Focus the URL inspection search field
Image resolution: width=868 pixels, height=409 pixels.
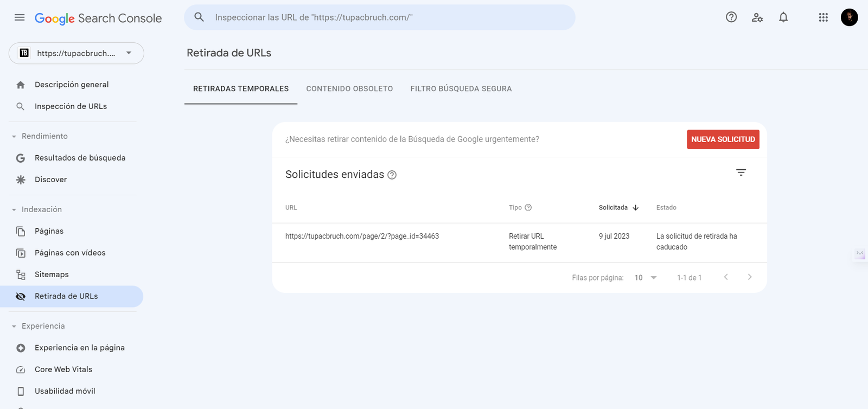(x=380, y=17)
